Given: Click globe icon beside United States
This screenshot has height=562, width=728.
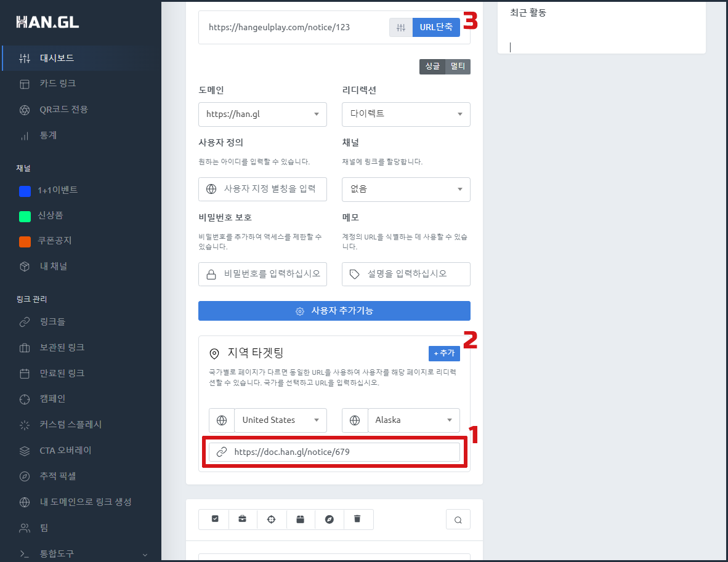Looking at the screenshot, I should 222,420.
